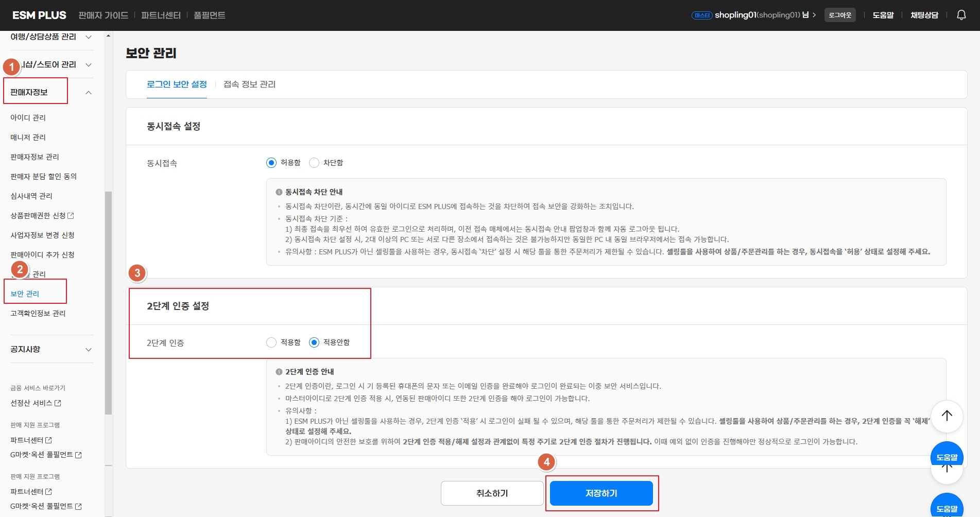Open external link beside G마켓·옥션 풀필먼트
The image size is (980, 517).
(x=77, y=455)
